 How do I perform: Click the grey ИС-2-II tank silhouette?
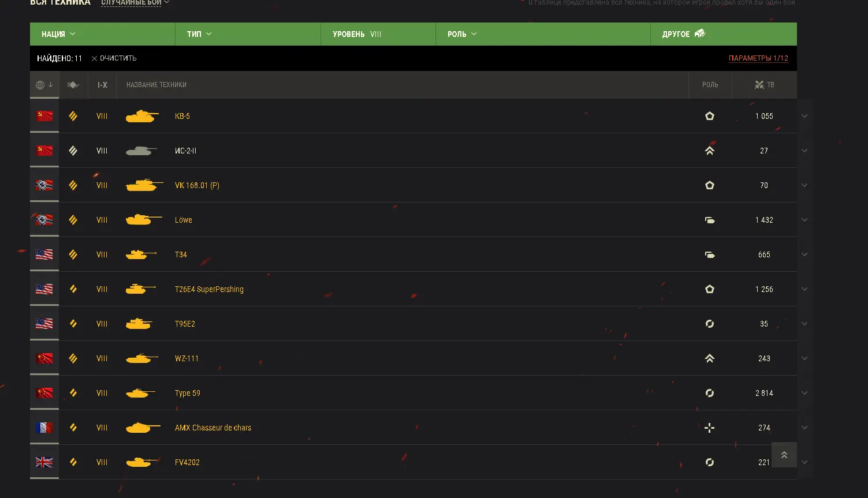pos(141,151)
